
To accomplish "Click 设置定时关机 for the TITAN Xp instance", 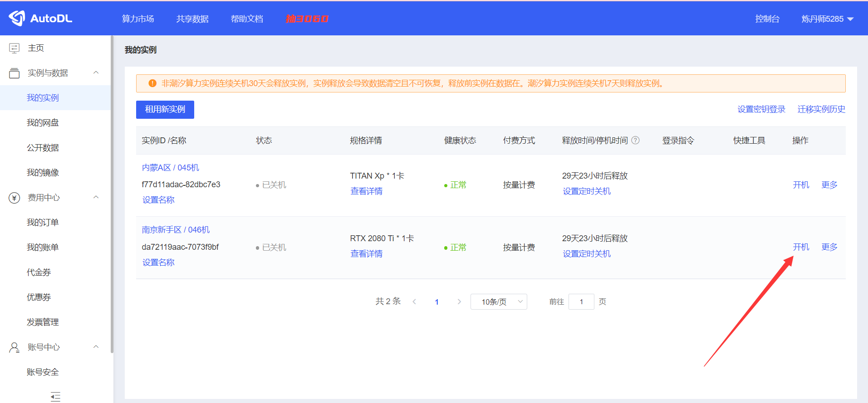I will (x=587, y=191).
